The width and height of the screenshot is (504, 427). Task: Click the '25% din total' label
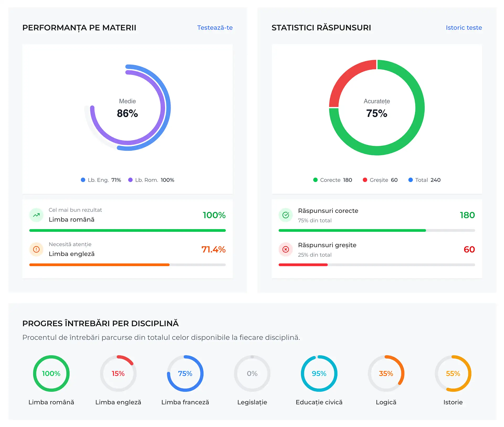tap(315, 255)
